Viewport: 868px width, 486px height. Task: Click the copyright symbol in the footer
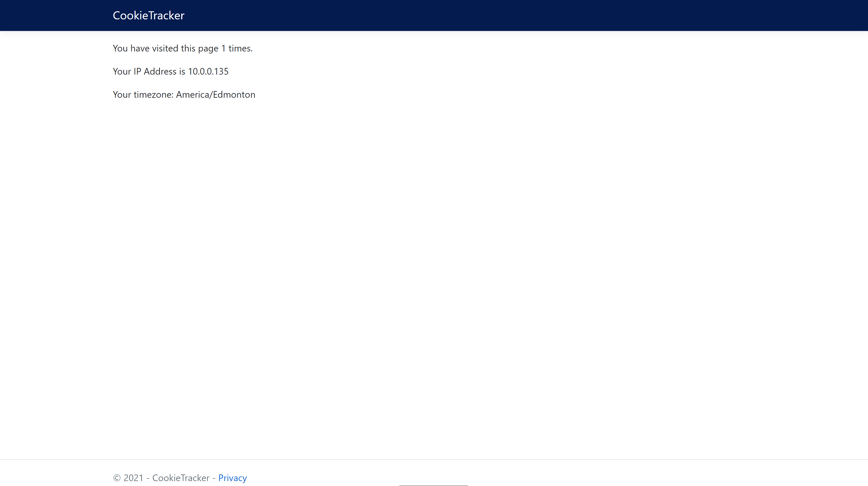point(116,478)
